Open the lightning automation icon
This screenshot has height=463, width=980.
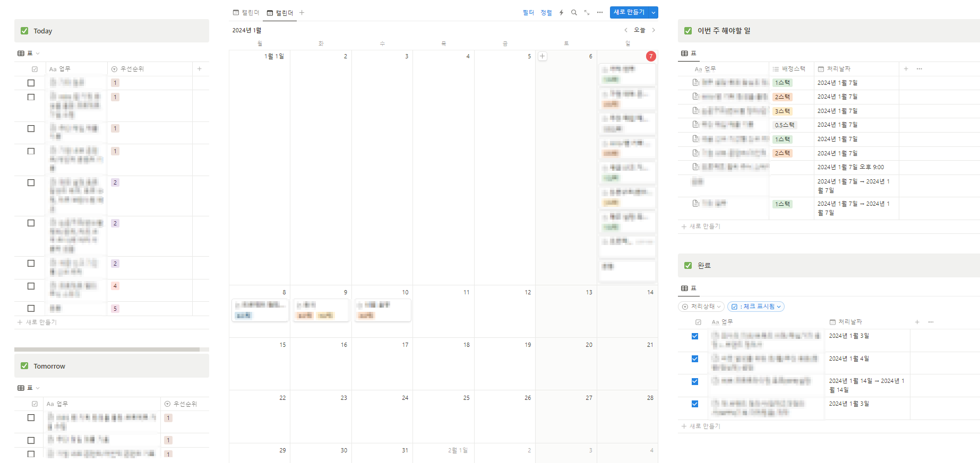[x=561, y=13]
